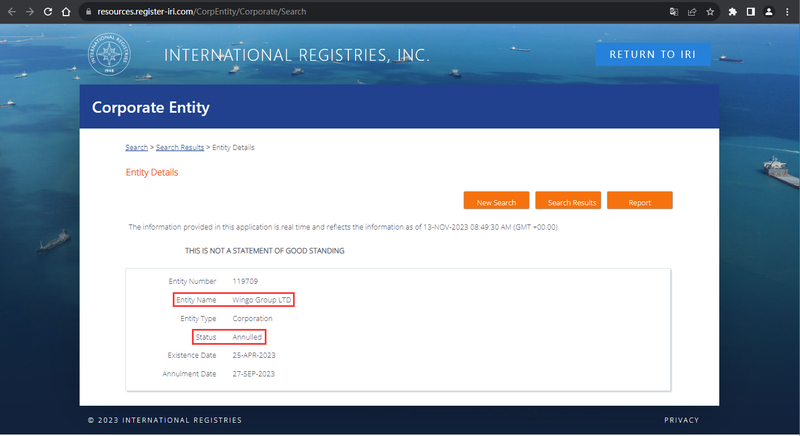The height and width of the screenshot is (436, 800).
Task: Focus the address bar URL
Action: [202, 12]
